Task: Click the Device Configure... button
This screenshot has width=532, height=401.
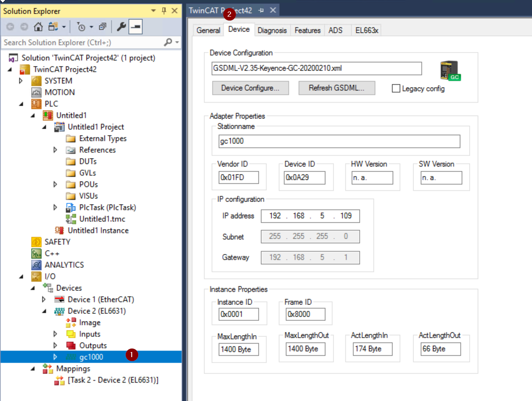Action: point(250,88)
